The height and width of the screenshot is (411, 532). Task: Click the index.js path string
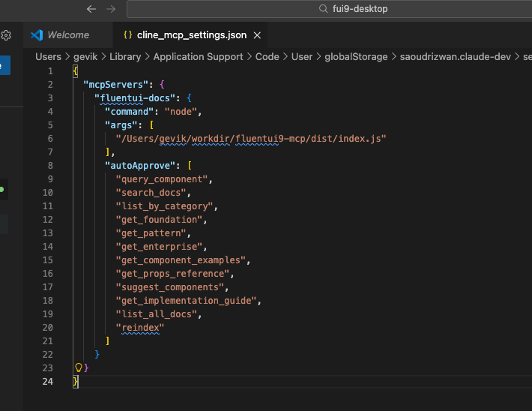tap(251, 139)
